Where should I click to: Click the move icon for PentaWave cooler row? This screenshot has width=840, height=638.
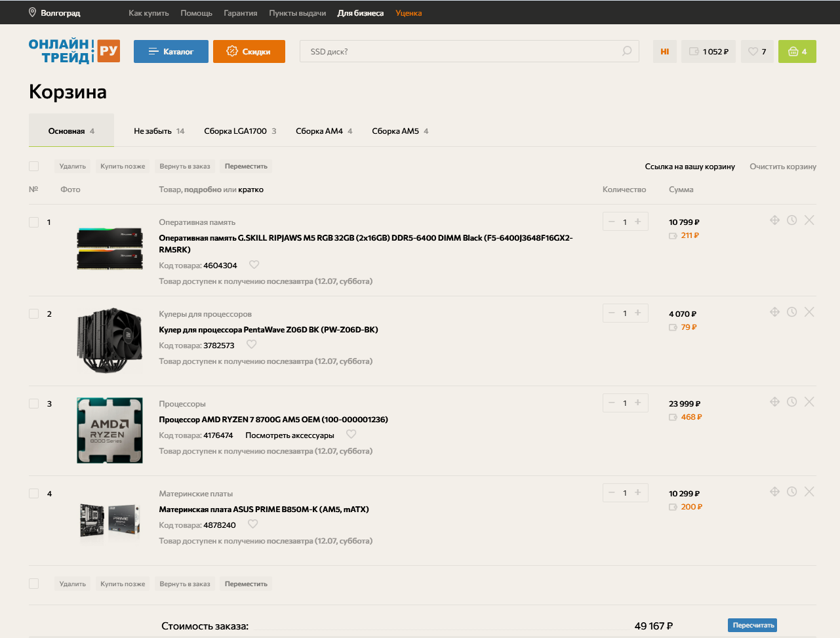point(775,312)
